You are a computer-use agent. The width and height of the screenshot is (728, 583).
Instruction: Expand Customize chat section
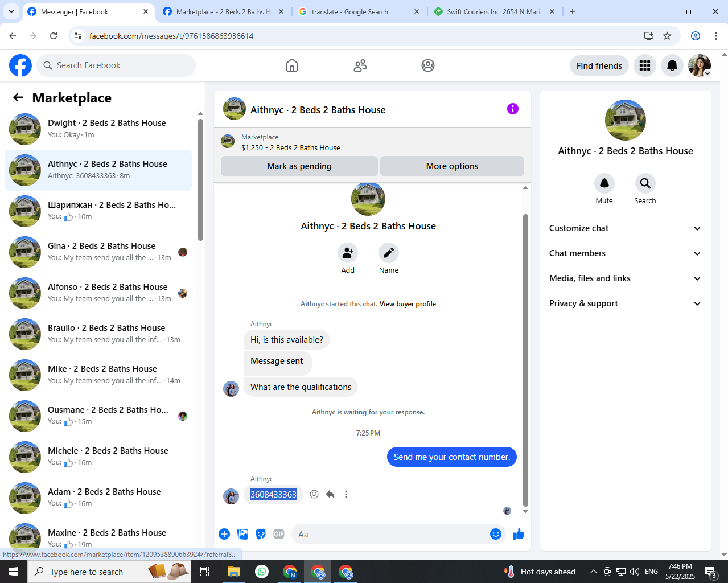point(625,228)
